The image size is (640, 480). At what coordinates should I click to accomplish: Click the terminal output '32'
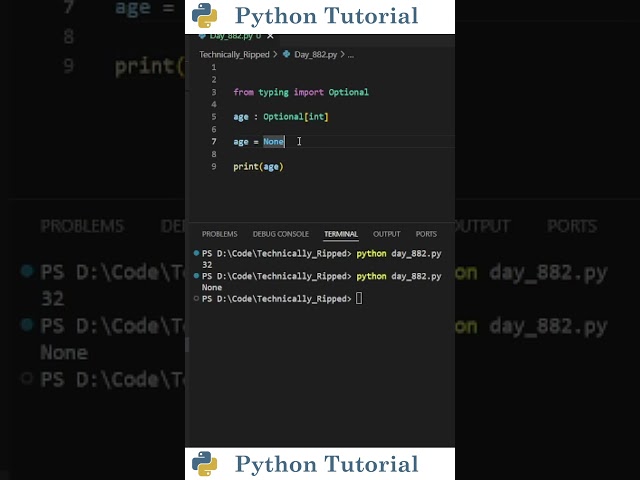pyautogui.click(x=207, y=264)
